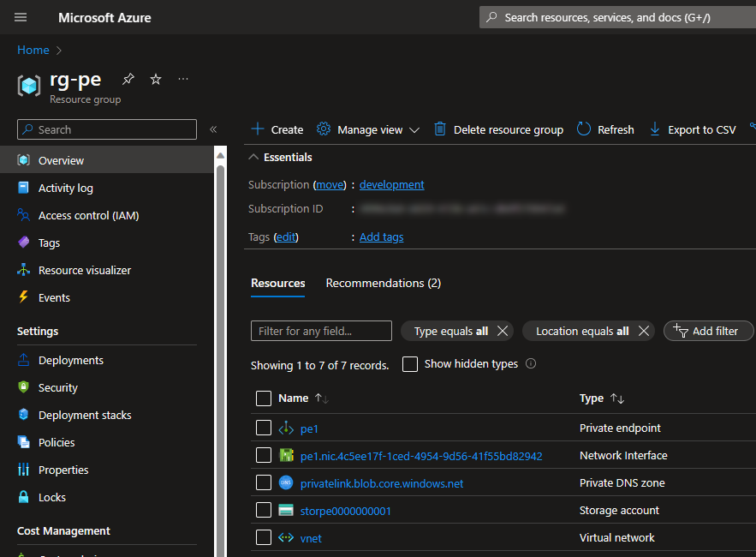The height and width of the screenshot is (557, 756).
Task: Check the pe1 row checkbox
Action: (263, 428)
